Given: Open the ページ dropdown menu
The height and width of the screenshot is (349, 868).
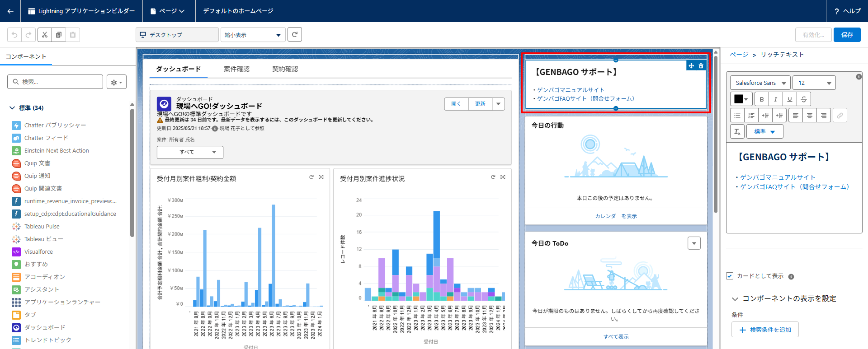Looking at the screenshot, I should 168,11.
